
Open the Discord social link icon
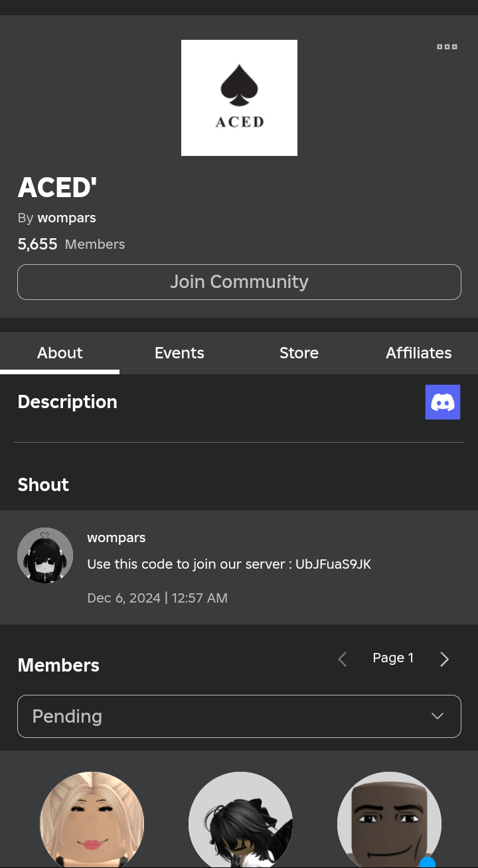[443, 402]
